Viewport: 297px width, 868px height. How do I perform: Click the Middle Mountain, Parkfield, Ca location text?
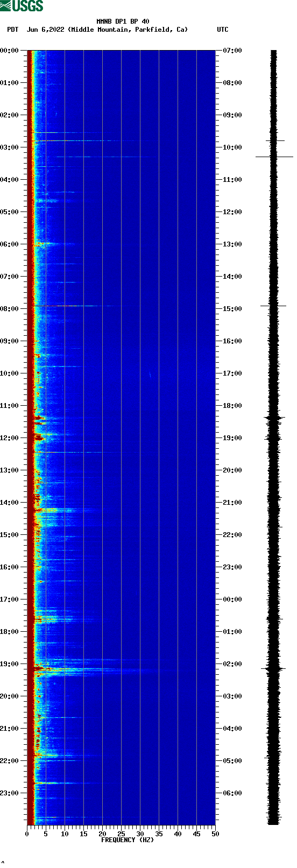[128, 30]
